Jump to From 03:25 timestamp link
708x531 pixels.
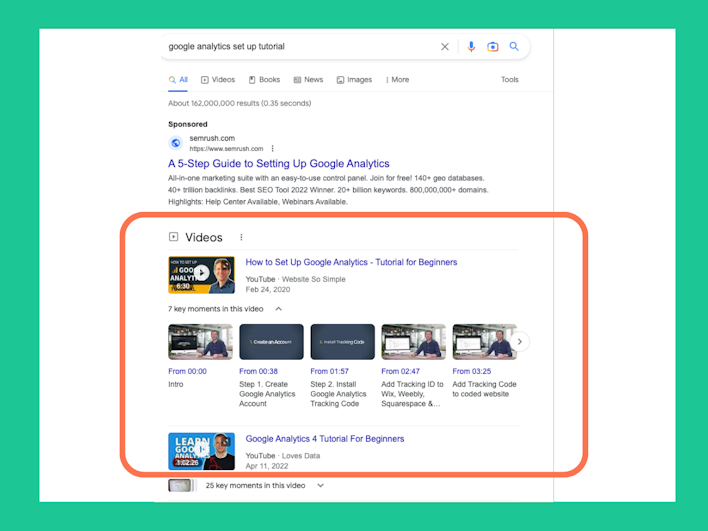[x=472, y=371]
